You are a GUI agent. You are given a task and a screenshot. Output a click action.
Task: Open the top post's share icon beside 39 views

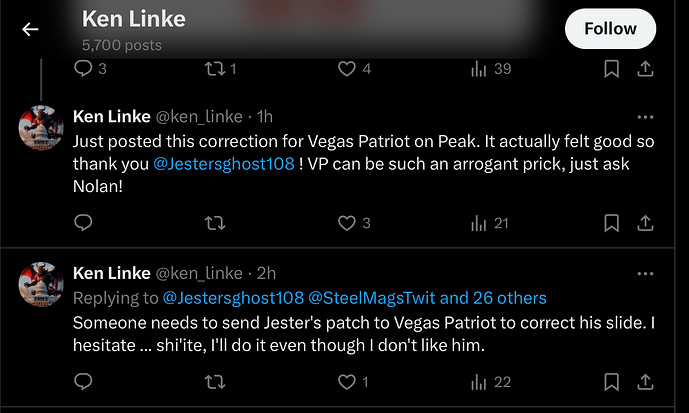point(645,69)
